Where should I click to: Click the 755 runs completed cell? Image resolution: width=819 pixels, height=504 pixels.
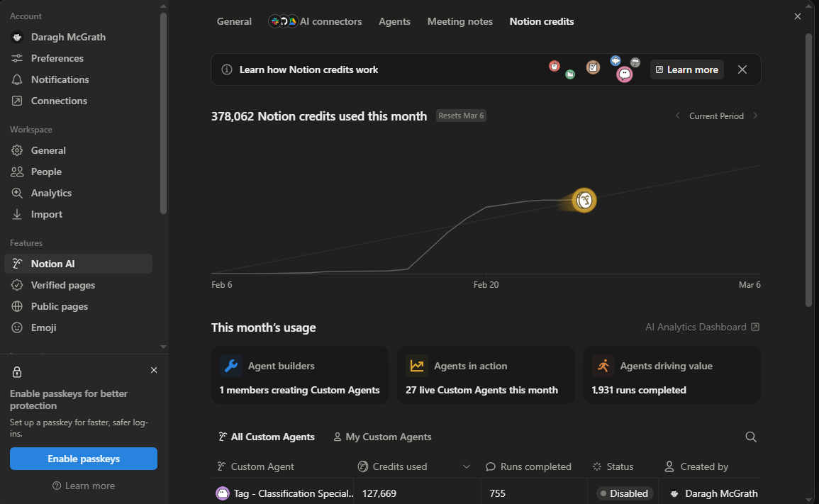(x=497, y=493)
